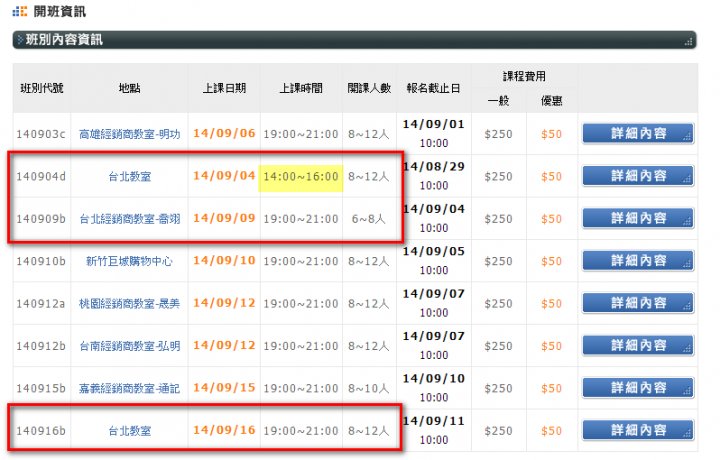Open details for class 140903c

pos(638,134)
